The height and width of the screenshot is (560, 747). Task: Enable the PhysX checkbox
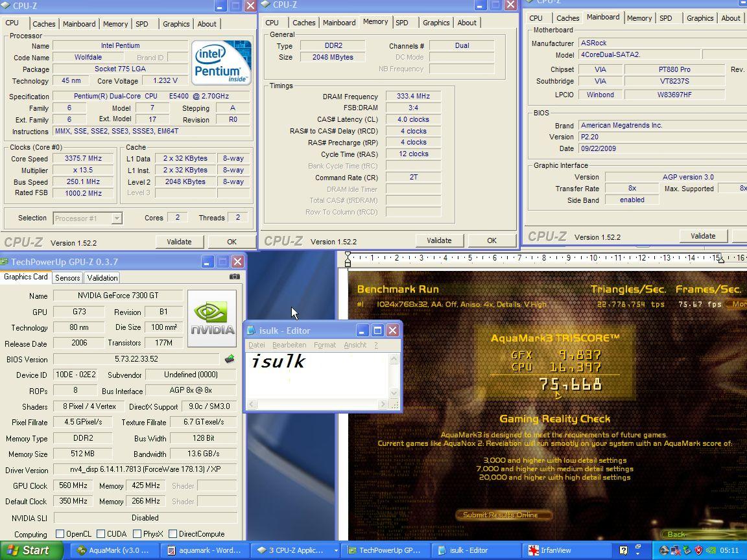coord(137,534)
